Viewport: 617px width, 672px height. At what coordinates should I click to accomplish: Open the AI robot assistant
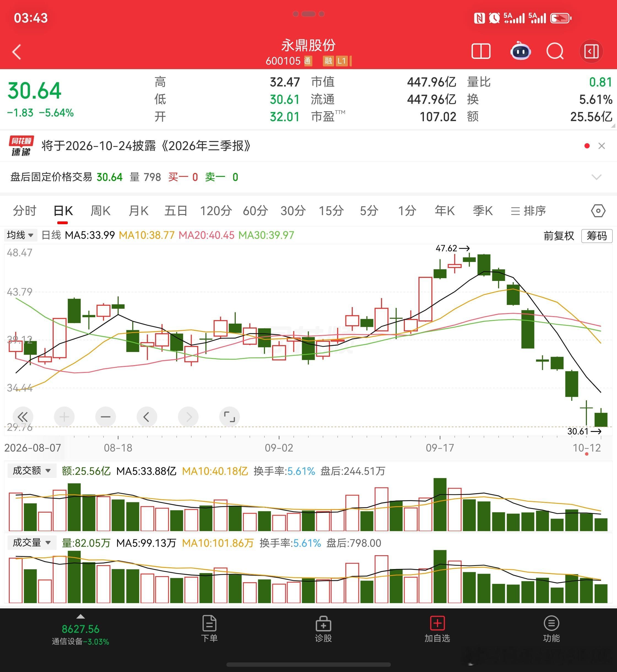coord(521,51)
